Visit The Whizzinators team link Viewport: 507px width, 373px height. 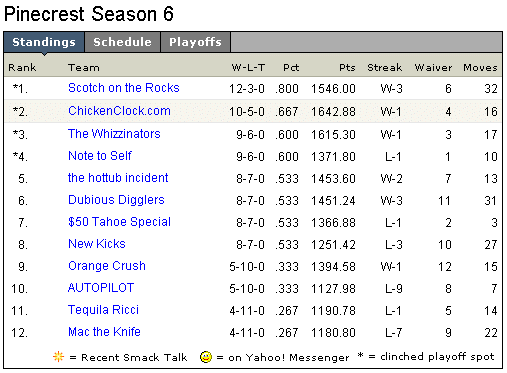(114, 134)
